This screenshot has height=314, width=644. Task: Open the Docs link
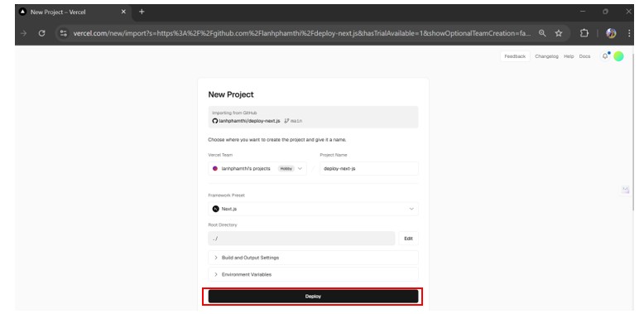click(x=584, y=56)
